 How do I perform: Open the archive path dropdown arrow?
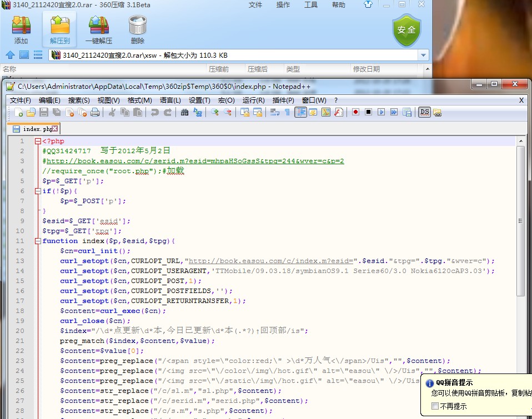tap(424, 55)
